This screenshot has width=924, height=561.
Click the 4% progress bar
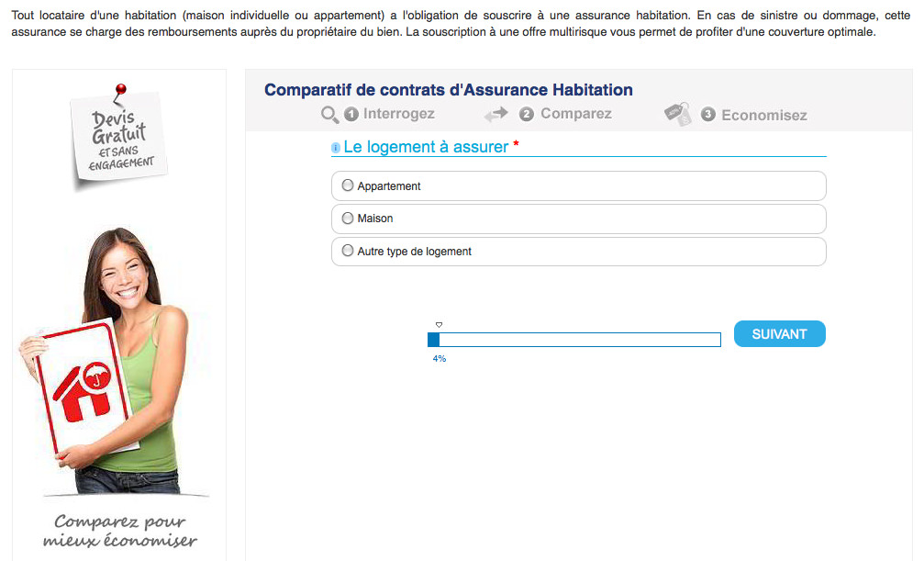[574, 340]
